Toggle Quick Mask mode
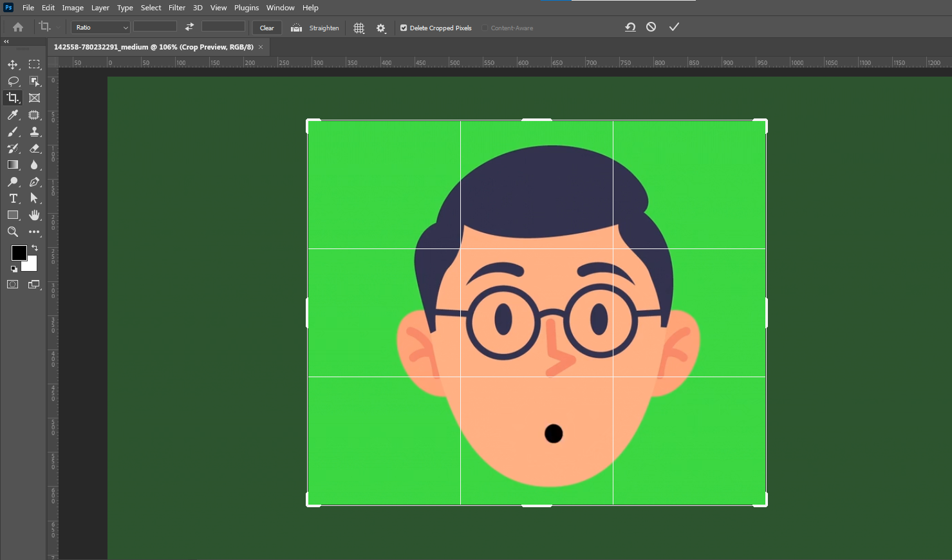 13,285
